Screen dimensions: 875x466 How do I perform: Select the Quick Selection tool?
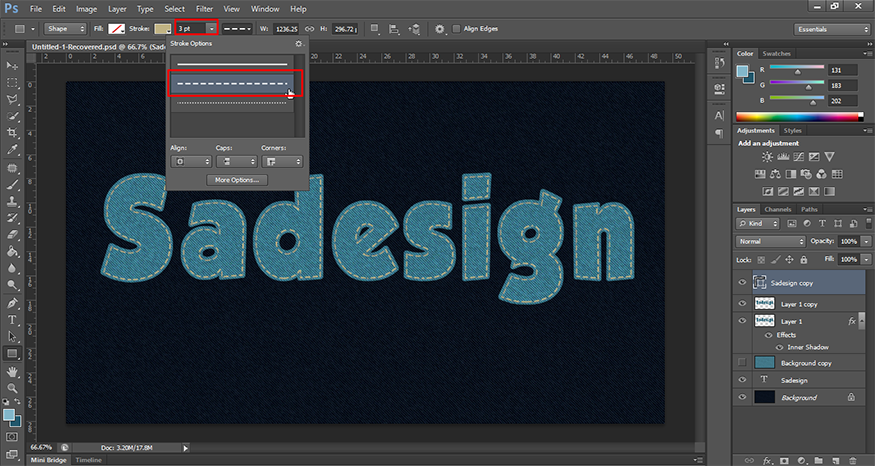pyautogui.click(x=12, y=116)
